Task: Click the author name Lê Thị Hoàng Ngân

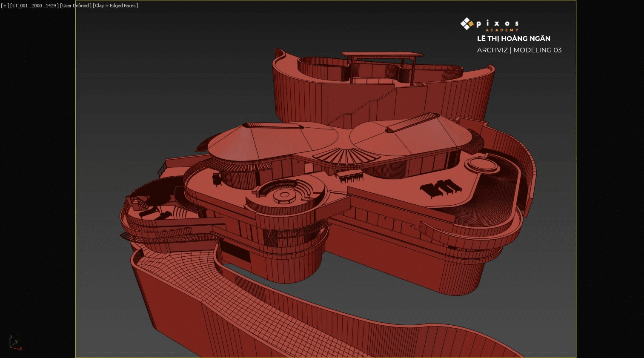Action: pos(513,38)
